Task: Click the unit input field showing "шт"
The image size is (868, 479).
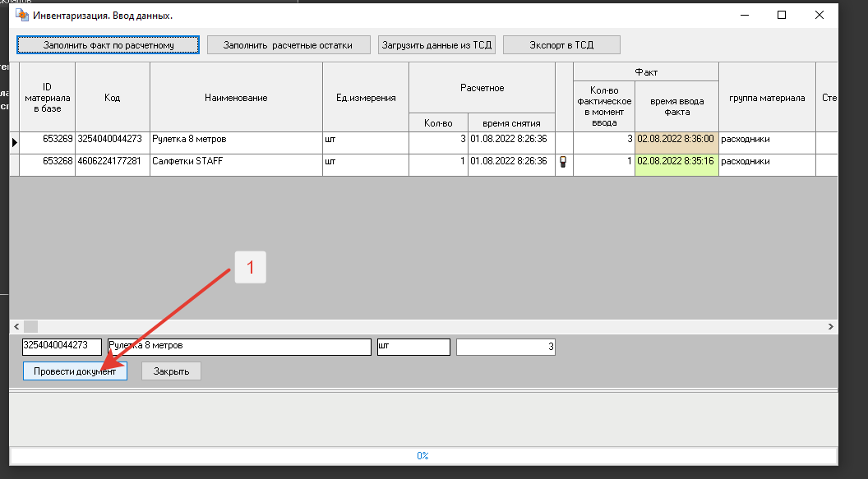Action: [413, 347]
